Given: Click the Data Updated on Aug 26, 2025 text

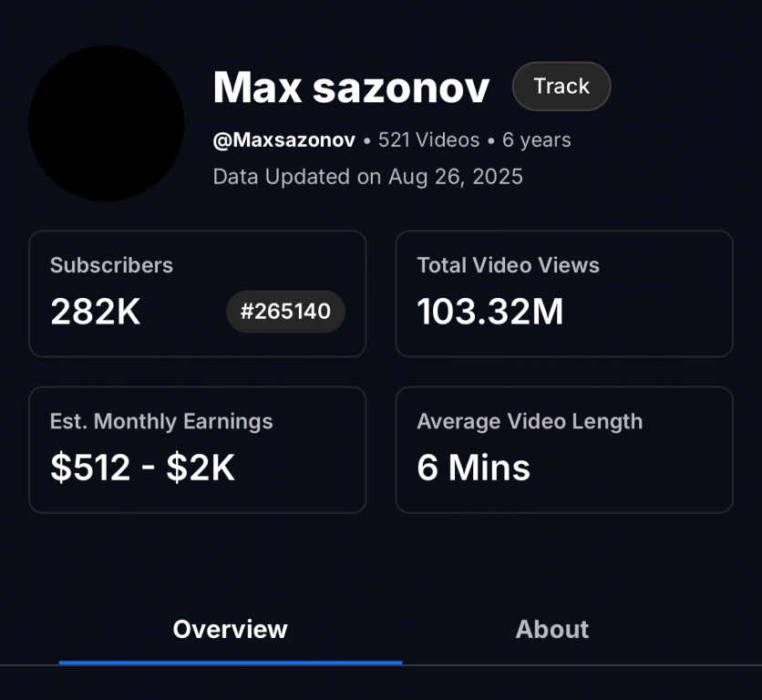Looking at the screenshot, I should tap(367, 176).
